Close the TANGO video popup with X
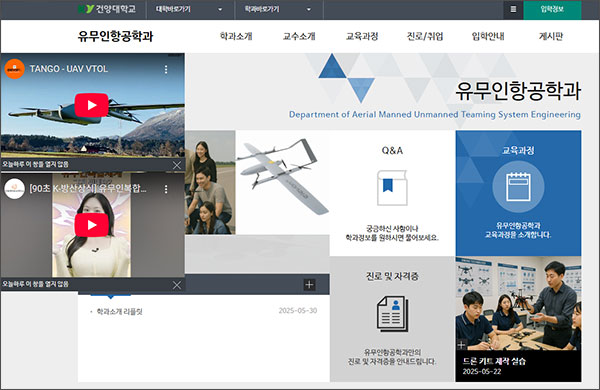Viewport: 600px width, 390px height. click(177, 165)
